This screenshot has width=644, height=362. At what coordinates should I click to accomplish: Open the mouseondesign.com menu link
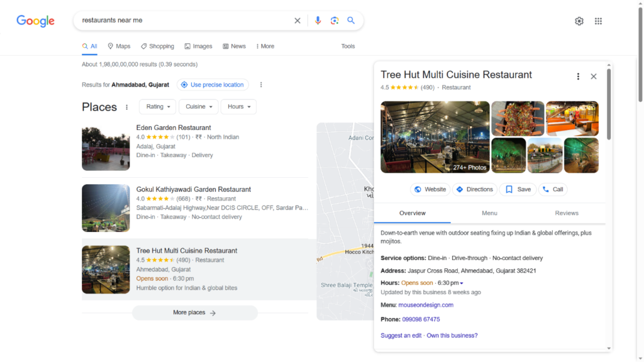[426, 305]
